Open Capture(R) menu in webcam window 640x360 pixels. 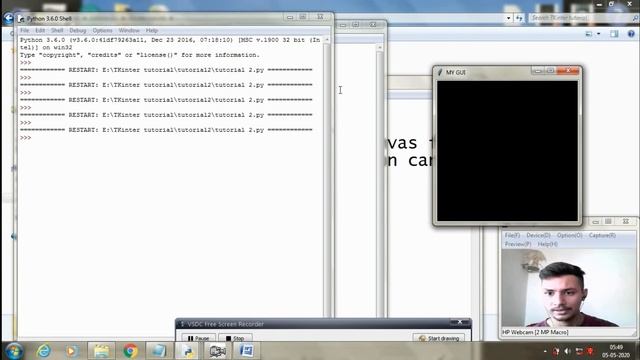pyautogui.click(x=602, y=236)
